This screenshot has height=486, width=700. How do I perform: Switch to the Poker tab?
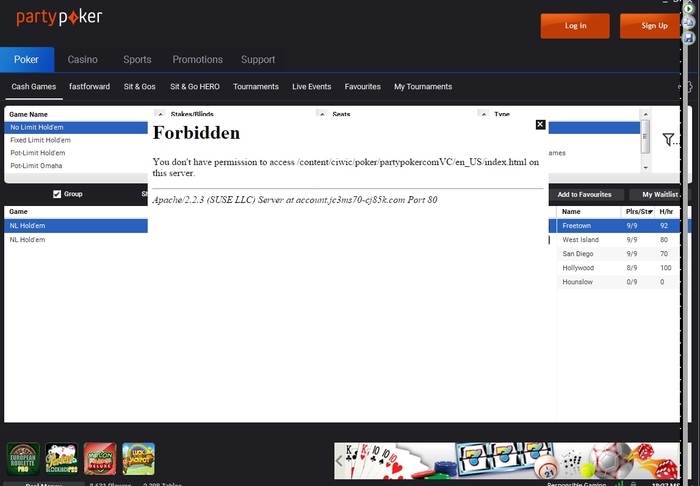26,59
